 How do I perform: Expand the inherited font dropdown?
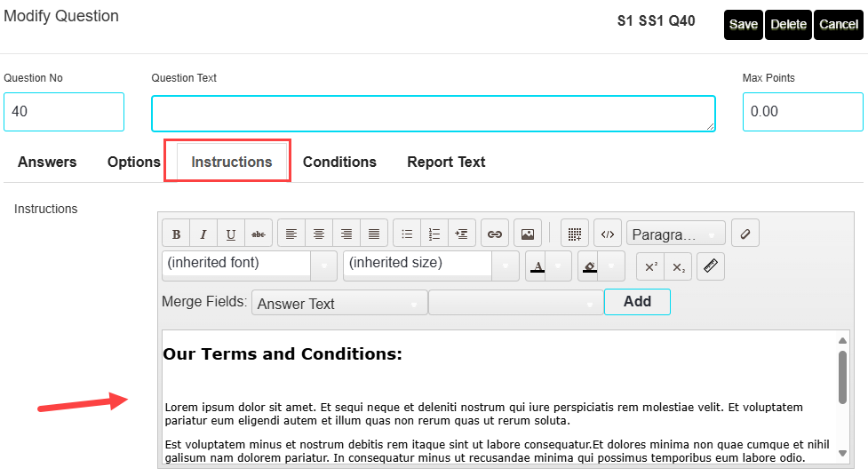click(x=249, y=264)
